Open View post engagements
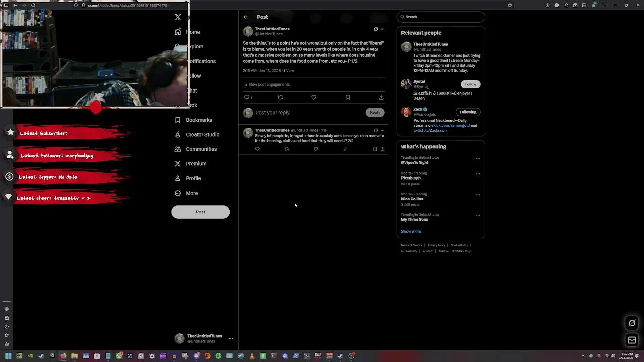The width and height of the screenshot is (644, 362). point(267,84)
